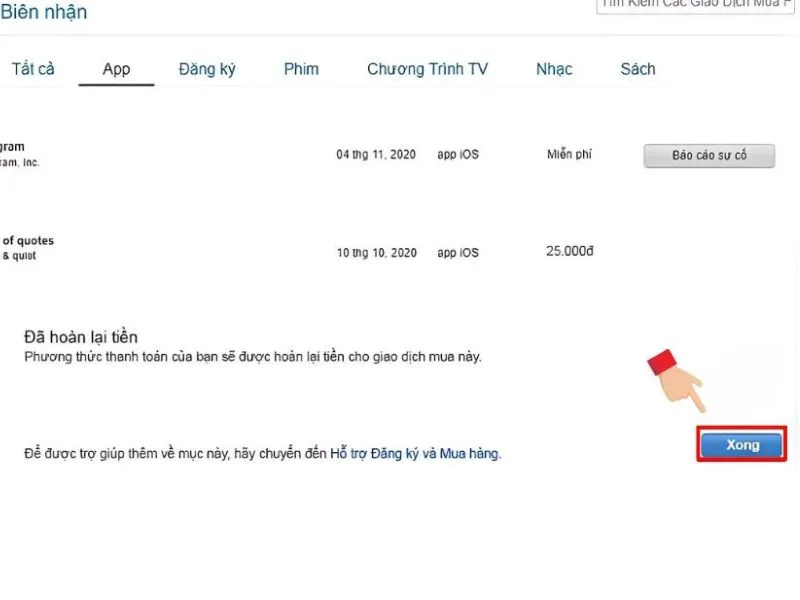Focus the transaction search field
This screenshot has width=800, height=600.
click(695, 5)
